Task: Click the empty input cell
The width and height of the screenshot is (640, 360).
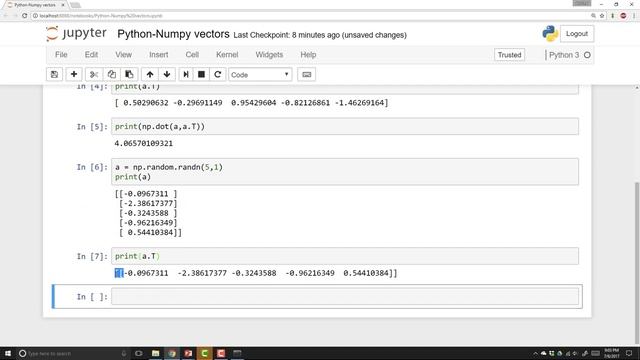Action: click(345, 297)
